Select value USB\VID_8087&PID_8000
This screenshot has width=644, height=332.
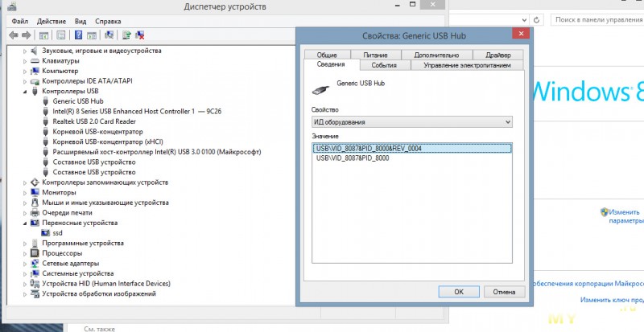(353, 158)
